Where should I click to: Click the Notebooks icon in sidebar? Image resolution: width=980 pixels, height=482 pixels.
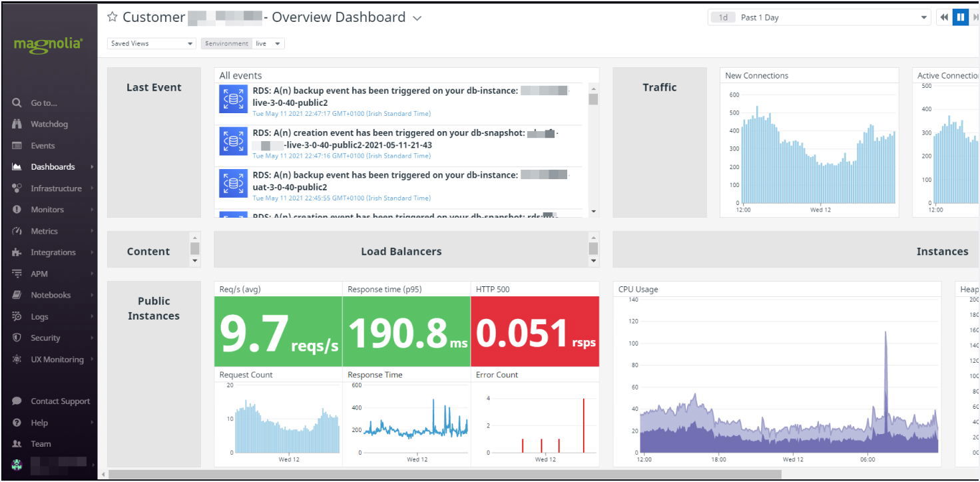click(17, 295)
